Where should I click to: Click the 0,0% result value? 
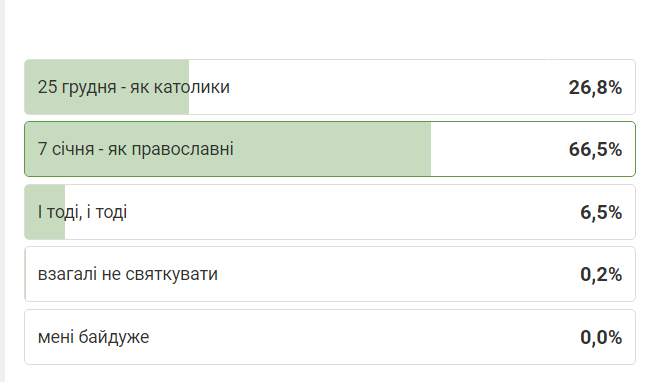click(601, 337)
